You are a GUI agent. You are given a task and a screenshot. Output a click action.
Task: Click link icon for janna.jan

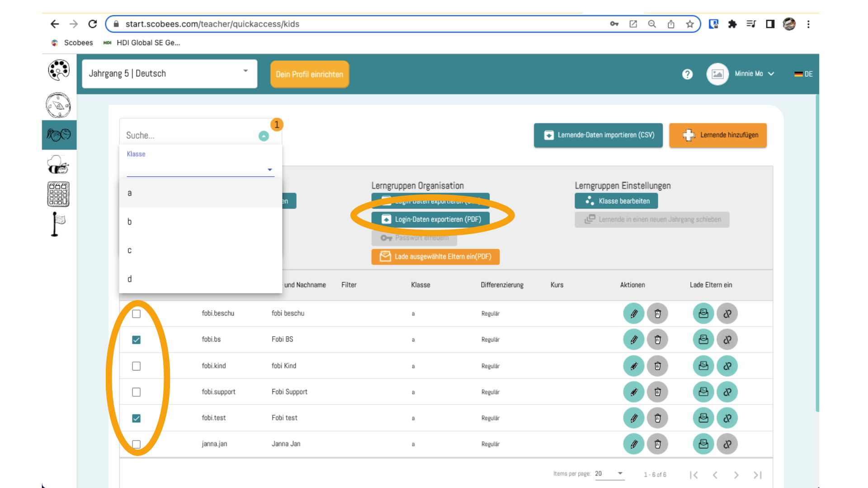727,444
